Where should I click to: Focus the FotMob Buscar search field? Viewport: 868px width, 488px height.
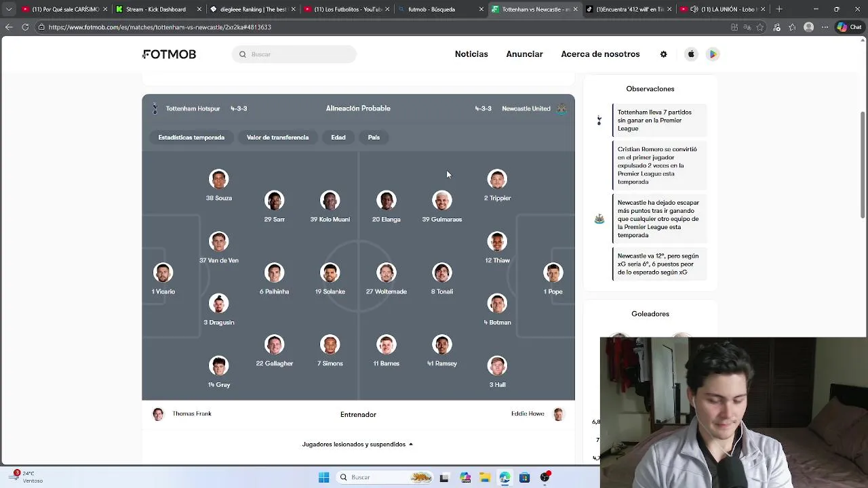(x=294, y=54)
